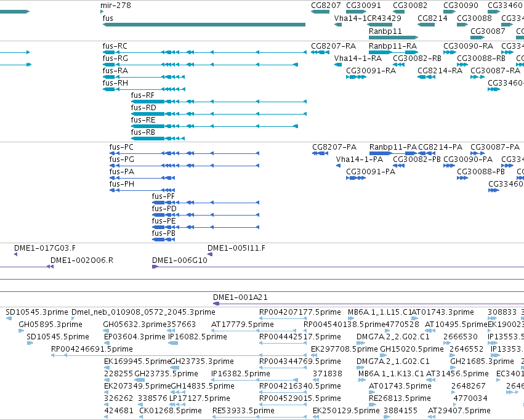This screenshot has width=524, height=420.
Task: Click the CG30082 gene label
Action: 410,6
